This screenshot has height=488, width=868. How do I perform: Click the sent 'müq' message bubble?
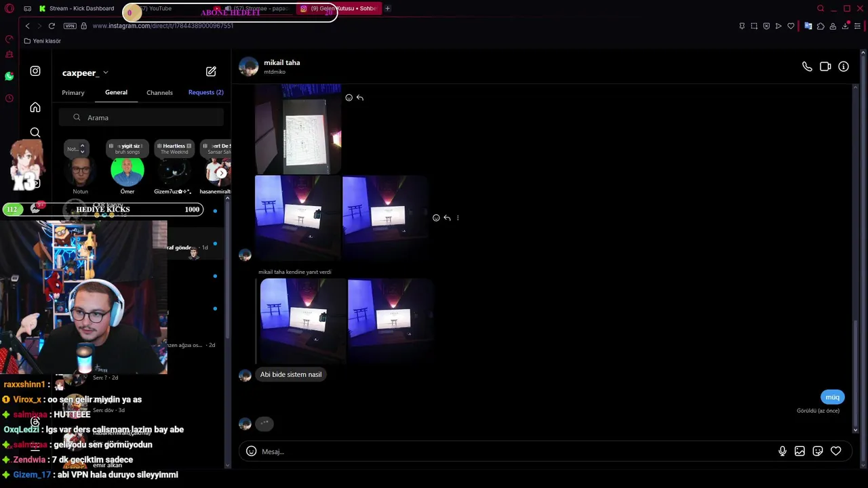tap(832, 397)
